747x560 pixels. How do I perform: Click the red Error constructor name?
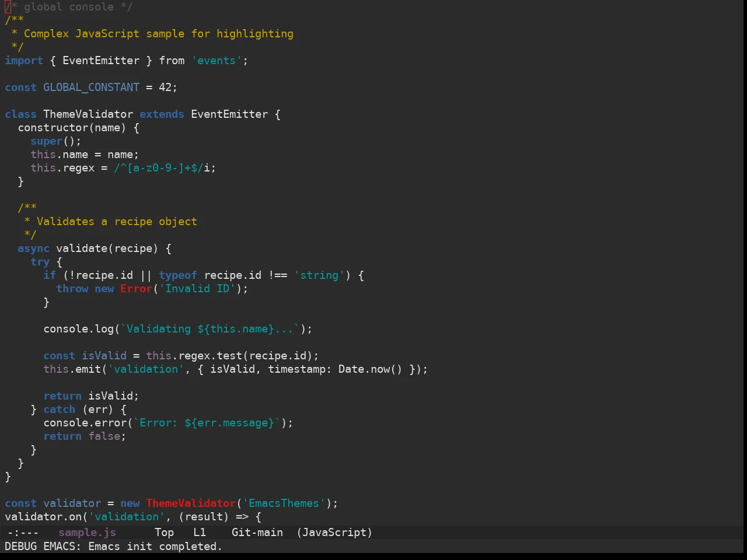[136, 289]
